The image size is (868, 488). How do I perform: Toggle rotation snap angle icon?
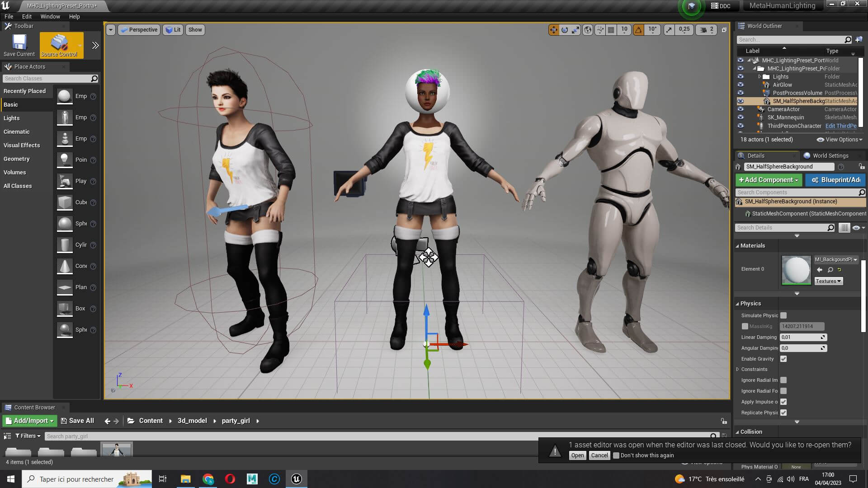click(638, 30)
